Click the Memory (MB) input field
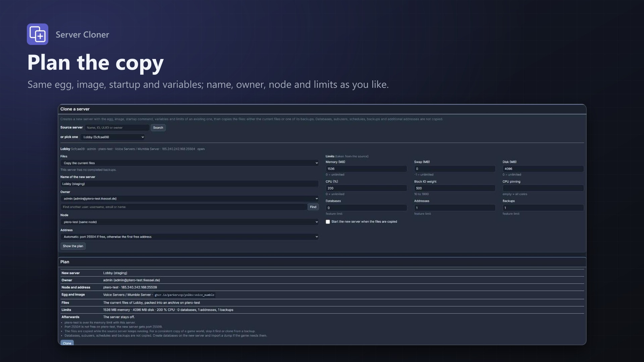Image resolution: width=644 pixels, height=362 pixels. click(x=366, y=169)
